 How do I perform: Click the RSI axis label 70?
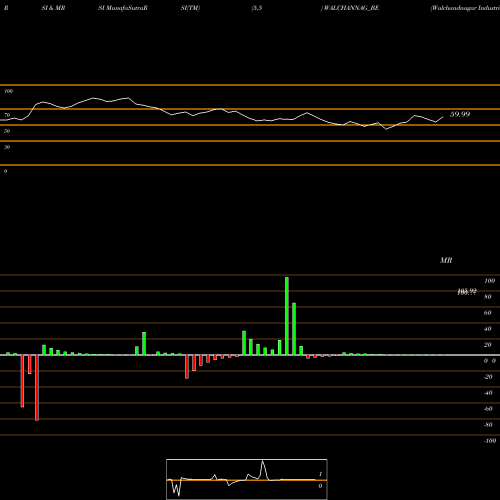[x=7, y=115]
